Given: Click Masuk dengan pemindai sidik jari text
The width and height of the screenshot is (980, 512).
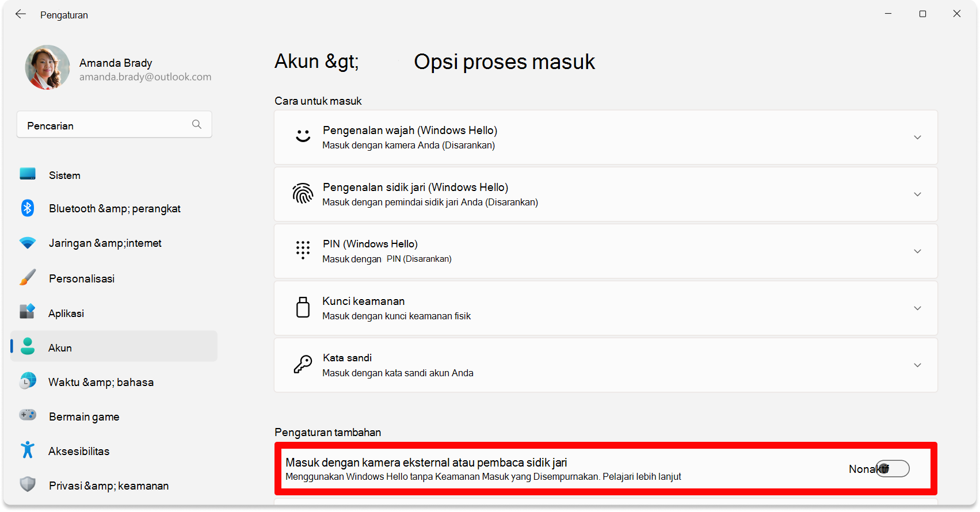Looking at the screenshot, I should click(430, 202).
